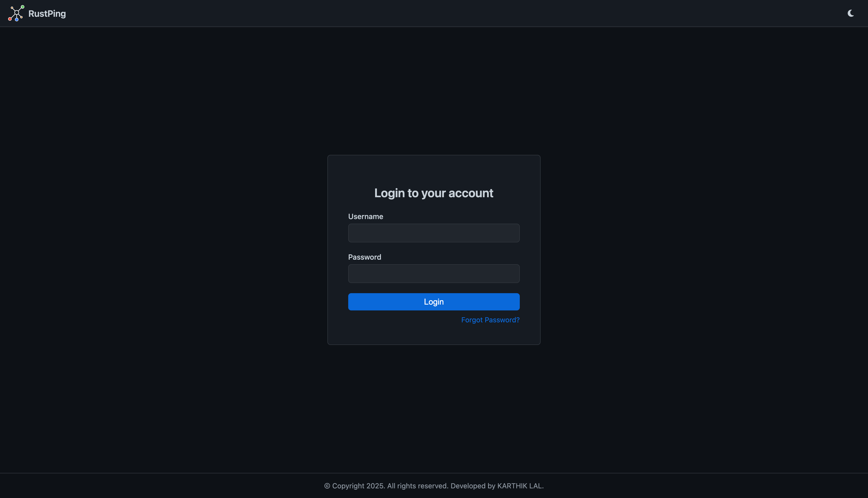Screen dimensions: 868x498
Task: Click the "Login to your account" heading
Action: [x=434, y=193]
